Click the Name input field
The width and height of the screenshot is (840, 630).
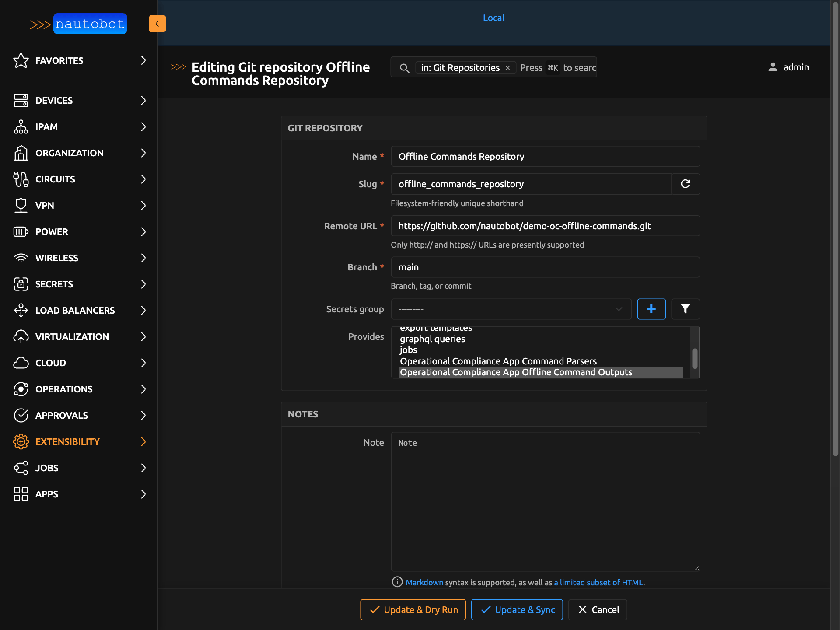tap(545, 156)
